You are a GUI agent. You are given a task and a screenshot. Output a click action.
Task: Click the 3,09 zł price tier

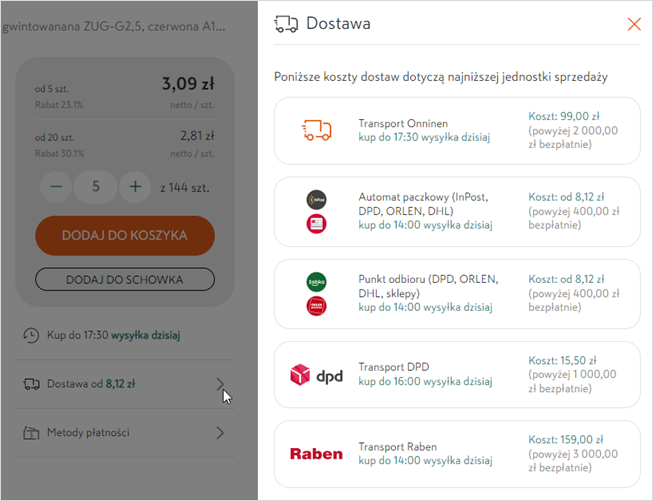point(188,84)
